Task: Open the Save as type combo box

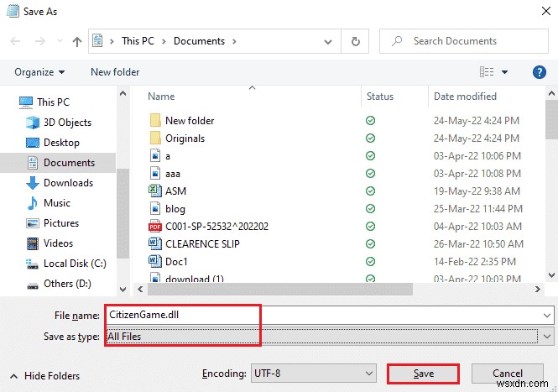Action: 330,337
